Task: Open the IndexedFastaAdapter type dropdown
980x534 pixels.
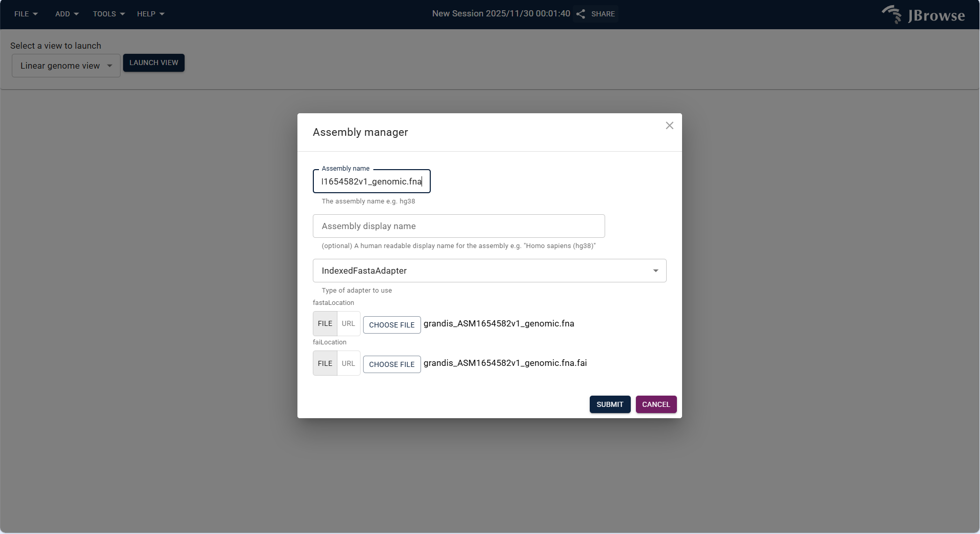Action: 489,271
